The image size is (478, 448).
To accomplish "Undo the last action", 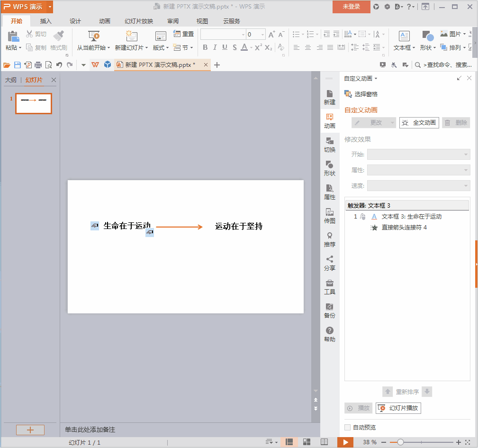I will click(59, 65).
